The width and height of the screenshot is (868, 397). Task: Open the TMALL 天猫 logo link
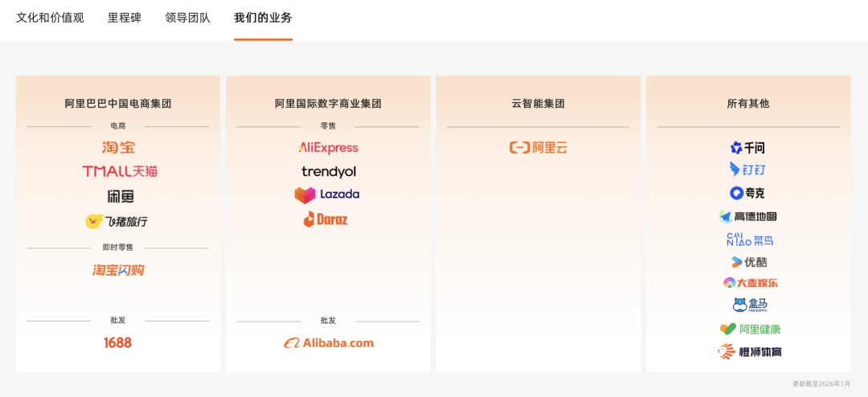[x=118, y=171]
